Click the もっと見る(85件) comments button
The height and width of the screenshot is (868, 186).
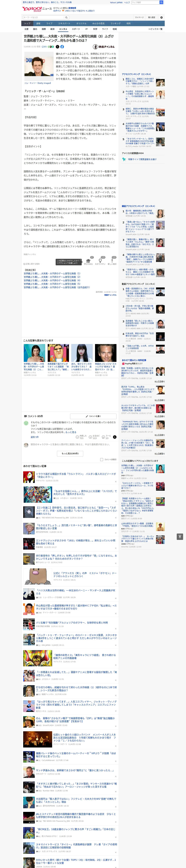click(x=70, y=454)
